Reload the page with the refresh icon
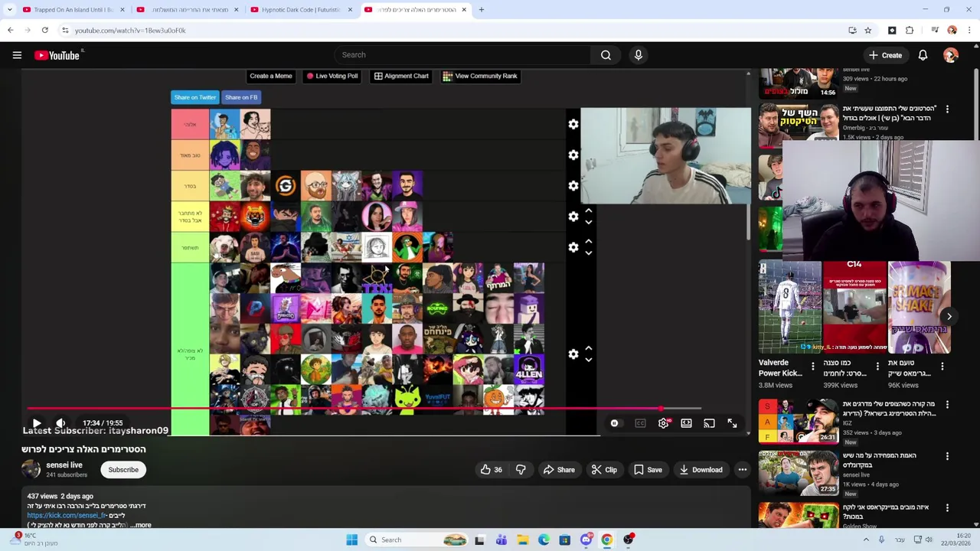This screenshot has height=551, width=980. 44,31
